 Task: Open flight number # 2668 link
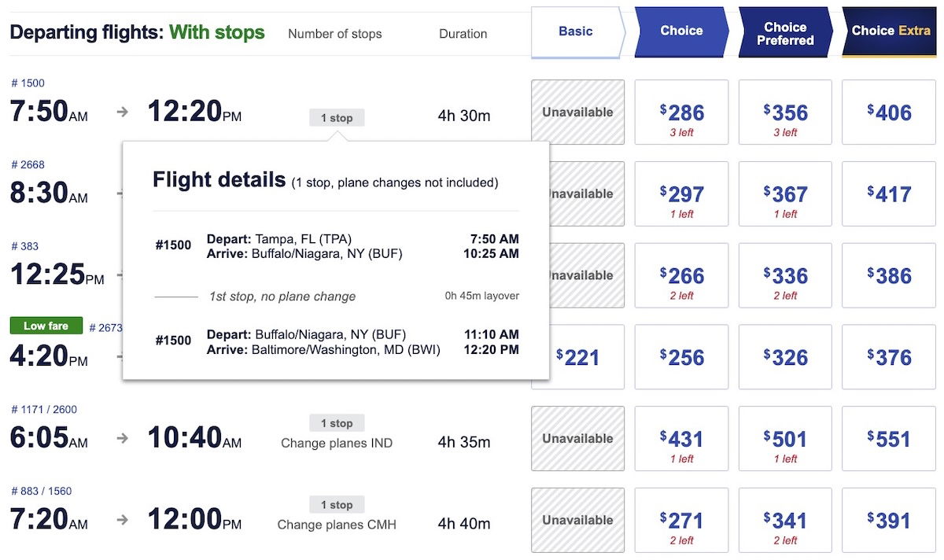28,165
